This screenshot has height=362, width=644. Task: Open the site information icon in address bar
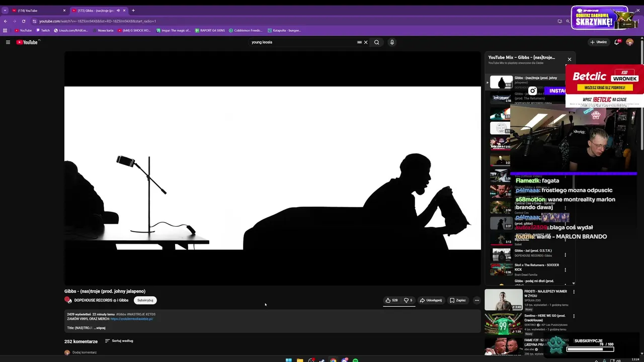point(34,21)
